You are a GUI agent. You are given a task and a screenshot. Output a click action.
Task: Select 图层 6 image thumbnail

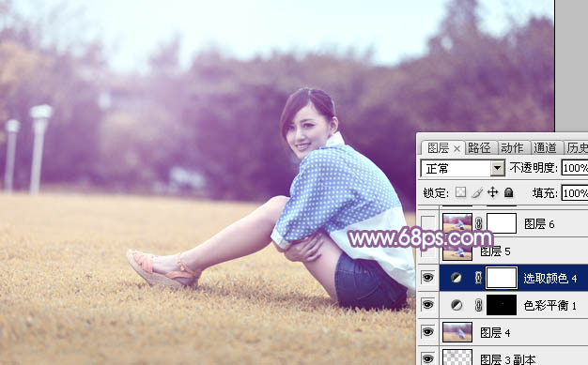457,223
